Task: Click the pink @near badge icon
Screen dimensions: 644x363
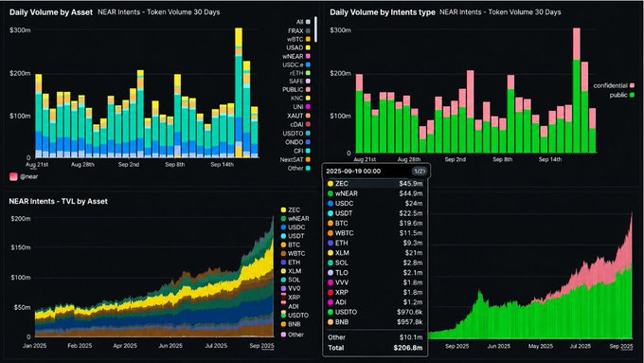Action: coord(13,176)
